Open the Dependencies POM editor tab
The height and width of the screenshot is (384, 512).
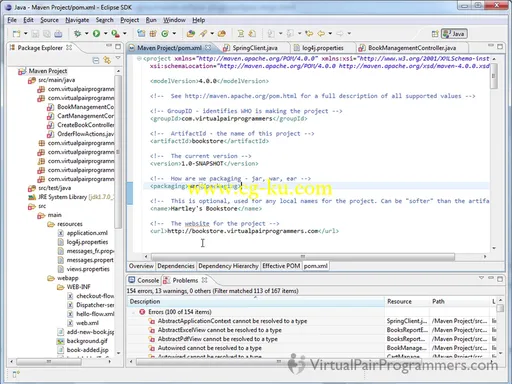click(176, 266)
